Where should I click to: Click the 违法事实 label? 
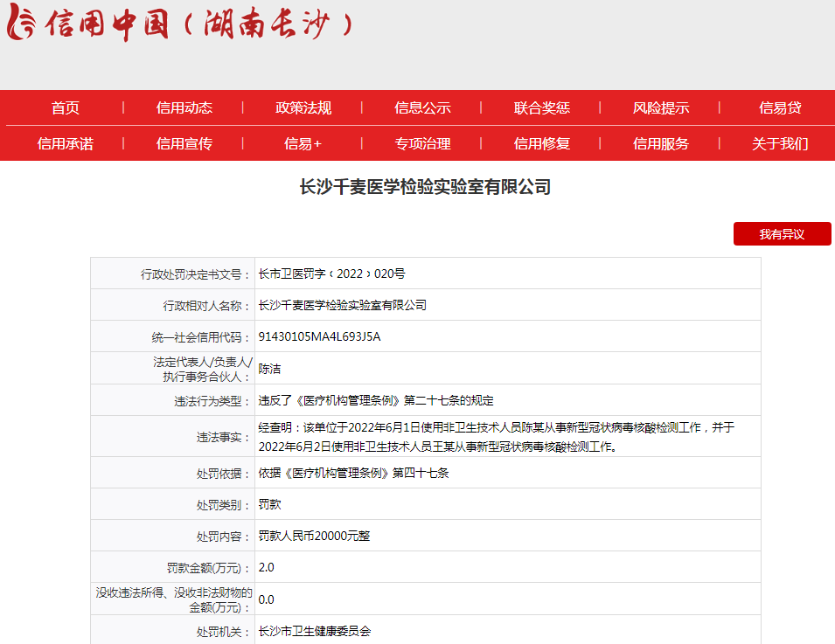coord(224,437)
